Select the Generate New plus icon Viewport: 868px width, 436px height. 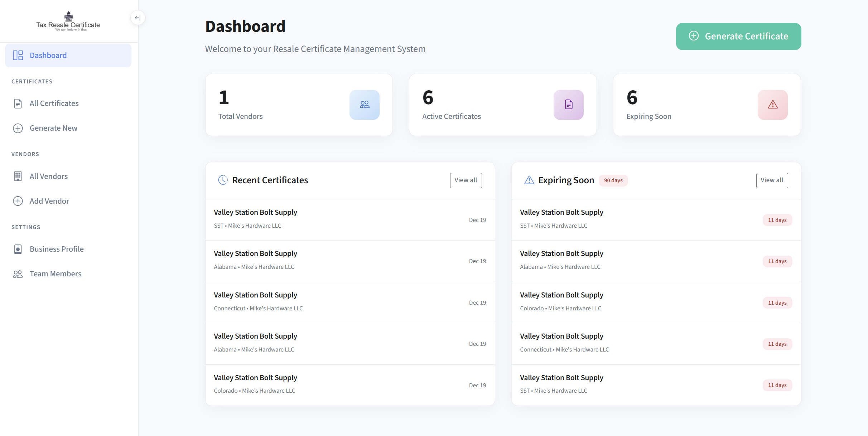pyautogui.click(x=18, y=128)
